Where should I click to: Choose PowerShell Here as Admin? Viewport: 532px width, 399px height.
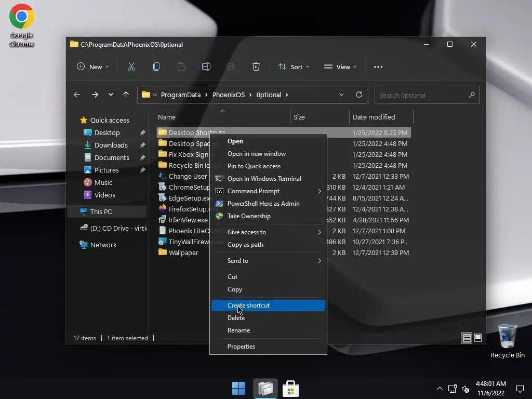268,204
